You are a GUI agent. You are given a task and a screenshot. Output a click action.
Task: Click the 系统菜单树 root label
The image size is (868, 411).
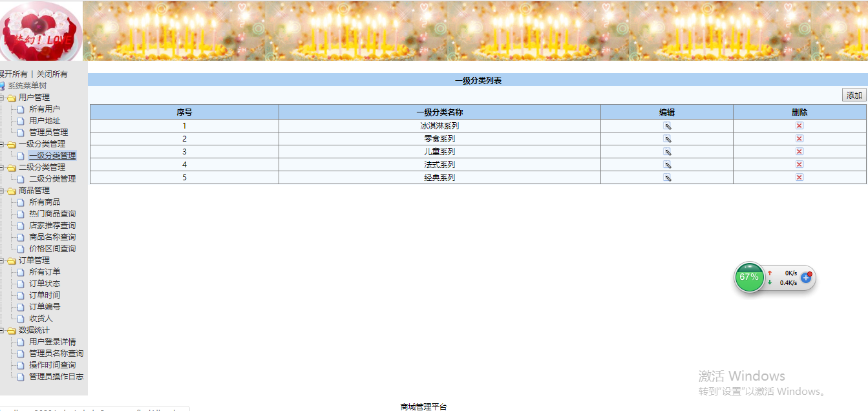click(27, 86)
